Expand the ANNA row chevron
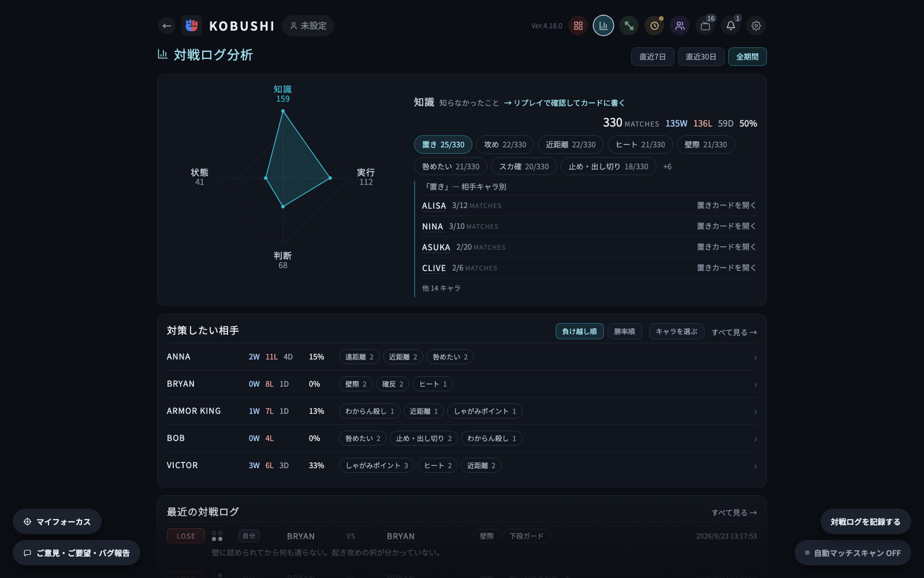 (x=755, y=358)
